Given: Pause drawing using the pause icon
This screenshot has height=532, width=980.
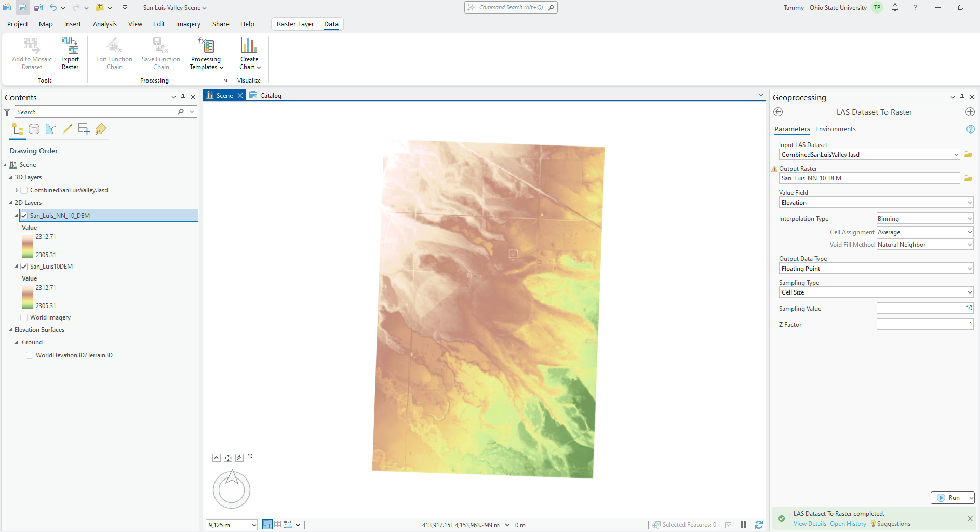Looking at the screenshot, I should (743, 525).
